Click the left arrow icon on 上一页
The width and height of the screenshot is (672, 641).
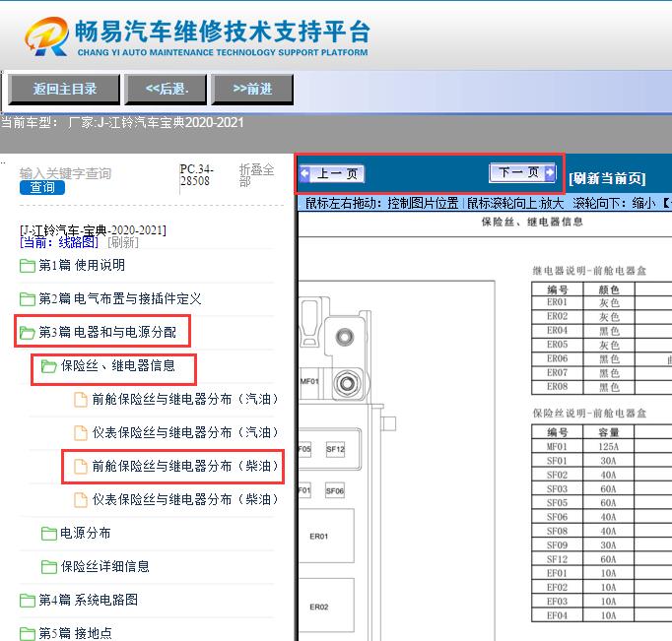[x=305, y=174]
